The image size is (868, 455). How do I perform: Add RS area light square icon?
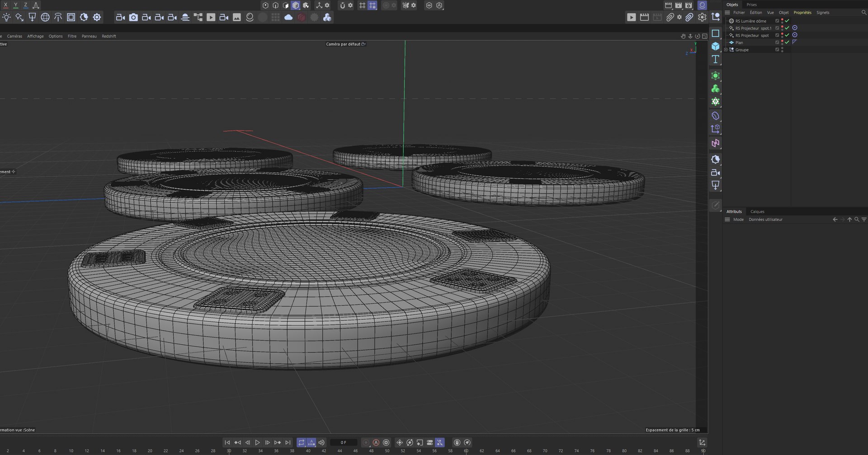[71, 17]
